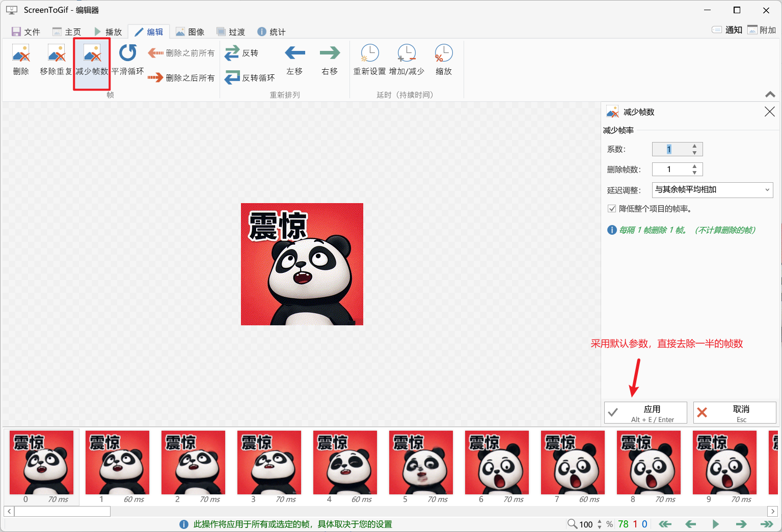This screenshot has width=782, height=532.
Task: Open the 文件 tab
Action: coord(25,32)
